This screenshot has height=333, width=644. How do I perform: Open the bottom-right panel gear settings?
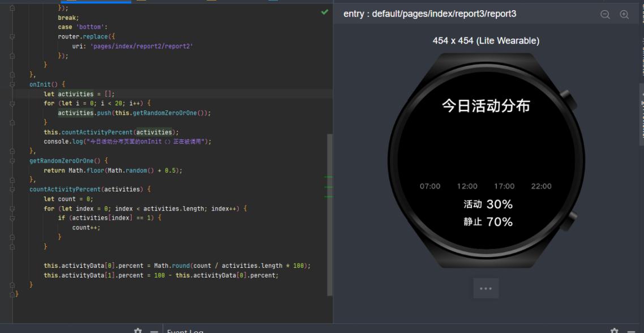[615, 331]
